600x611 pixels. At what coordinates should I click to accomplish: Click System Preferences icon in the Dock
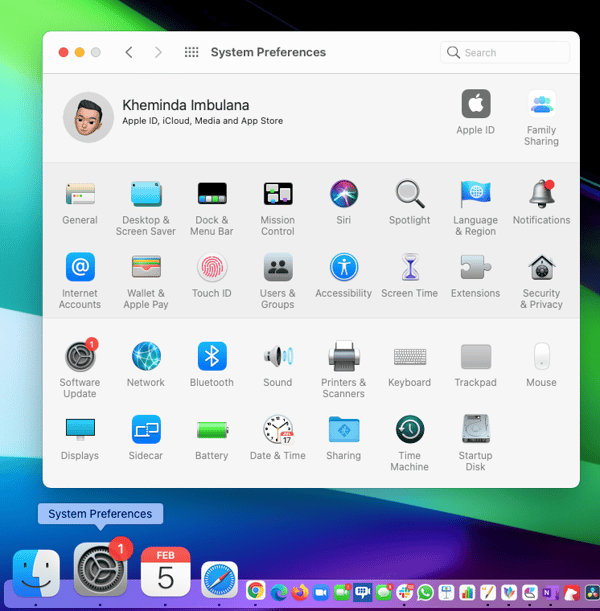(101, 569)
